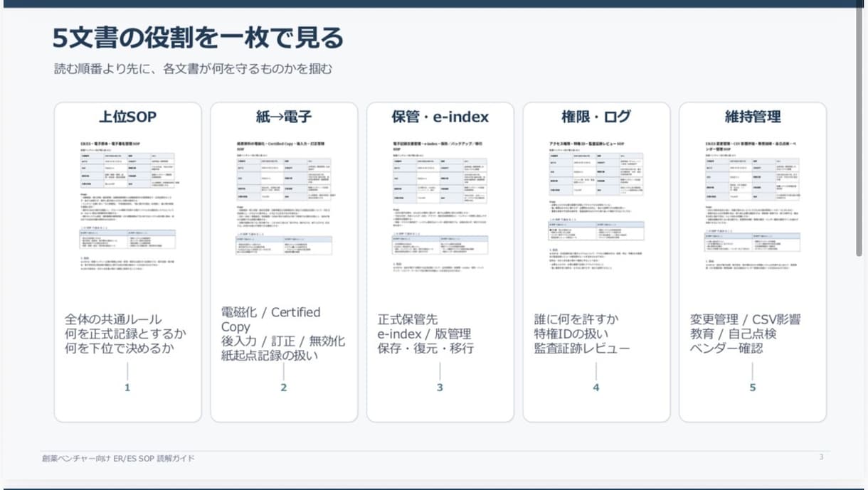Click the text 誰に何を許すか
Screen dimensions: 868x490
(576, 319)
